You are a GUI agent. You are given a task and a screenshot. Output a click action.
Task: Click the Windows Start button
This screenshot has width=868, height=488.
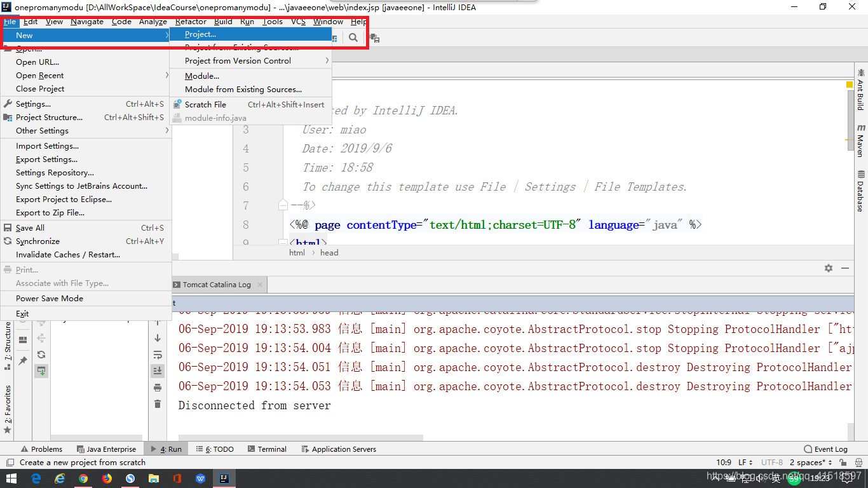(x=11, y=478)
